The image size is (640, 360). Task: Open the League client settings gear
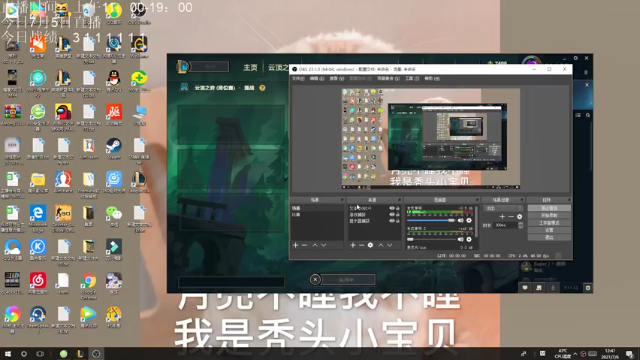tap(576, 58)
